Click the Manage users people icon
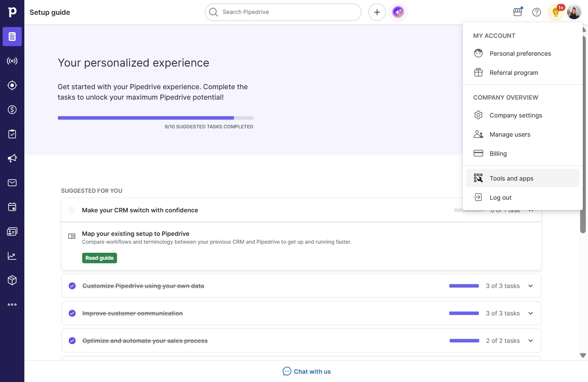 (x=478, y=134)
